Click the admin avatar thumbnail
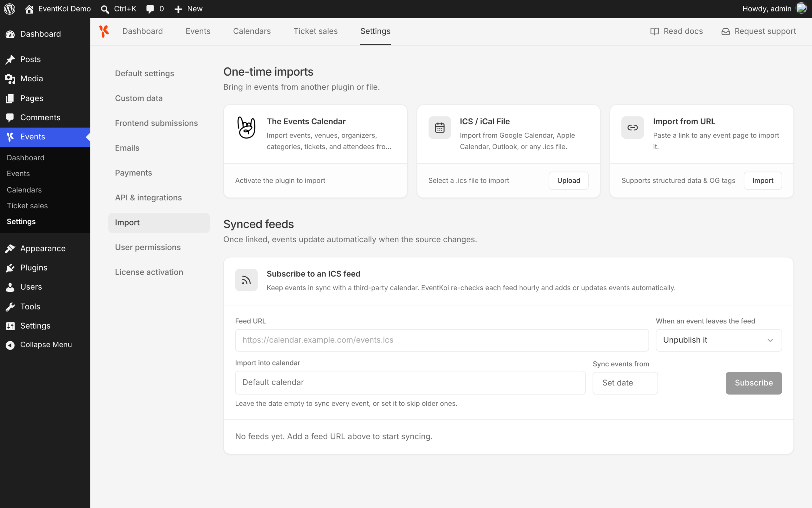This screenshot has width=812, height=508. click(x=801, y=8)
